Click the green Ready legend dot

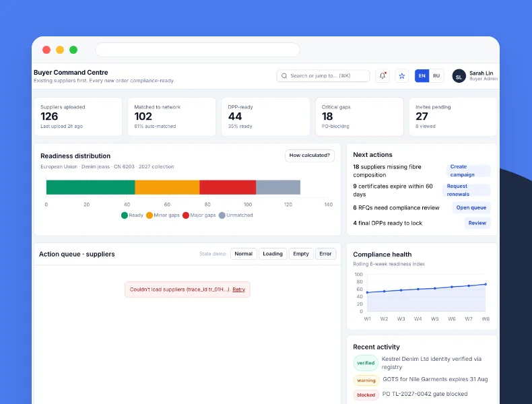pyautogui.click(x=124, y=215)
